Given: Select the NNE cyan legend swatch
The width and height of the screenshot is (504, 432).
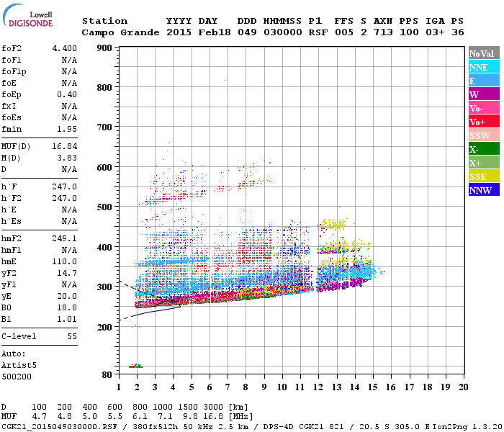Looking at the screenshot, I should pyautogui.click(x=484, y=67).
